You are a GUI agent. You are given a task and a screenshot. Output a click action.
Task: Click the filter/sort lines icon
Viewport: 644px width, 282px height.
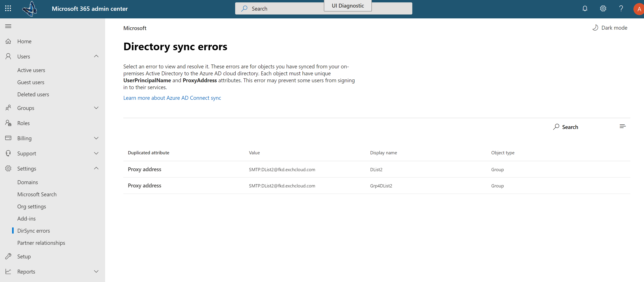click(x=623, y=126)
